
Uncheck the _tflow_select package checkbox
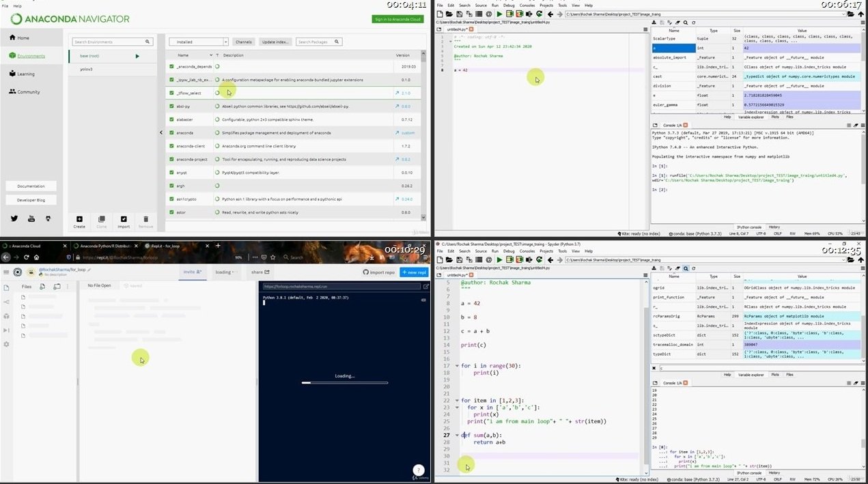coord(171,93)
